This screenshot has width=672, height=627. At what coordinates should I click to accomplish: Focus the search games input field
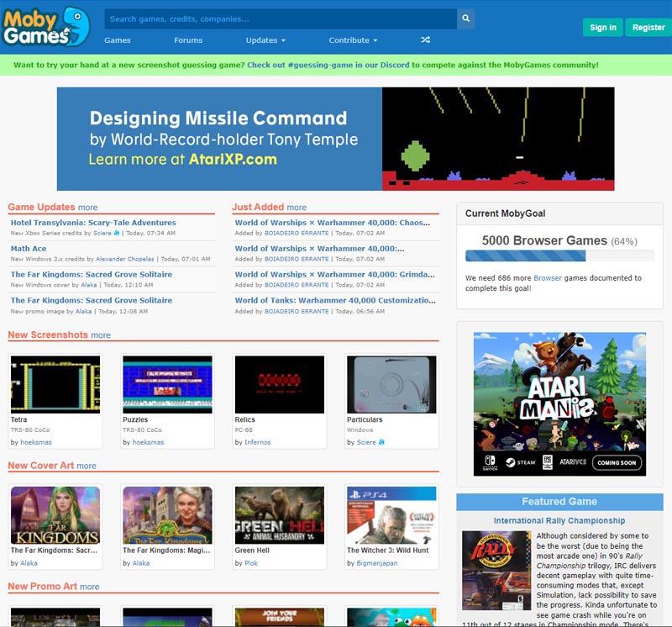281,18
